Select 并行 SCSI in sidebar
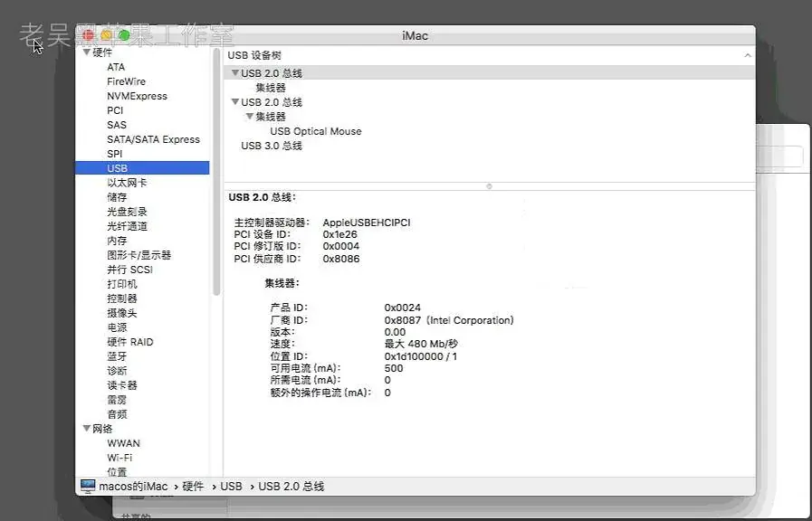The image size is (812, 521). 130,270
